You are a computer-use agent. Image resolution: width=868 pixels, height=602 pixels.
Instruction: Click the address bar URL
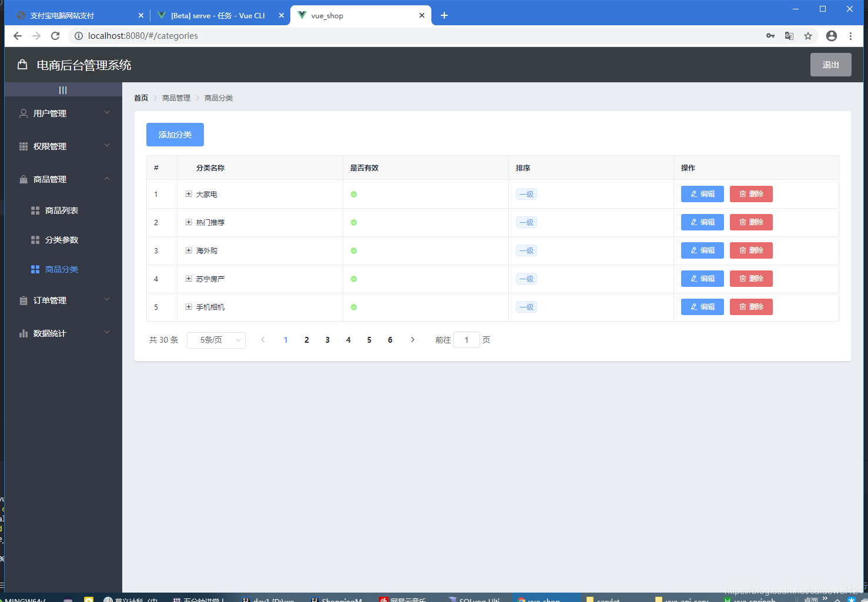click(143, 36)
